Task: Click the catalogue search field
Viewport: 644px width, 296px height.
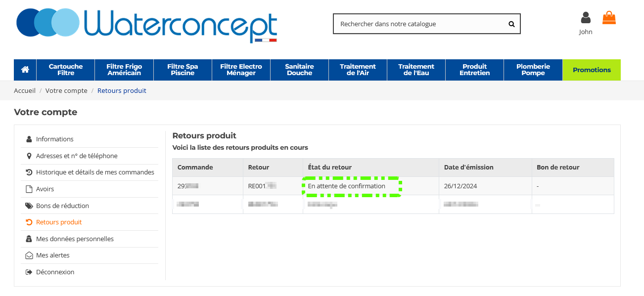Action: (x=420, y=24)
